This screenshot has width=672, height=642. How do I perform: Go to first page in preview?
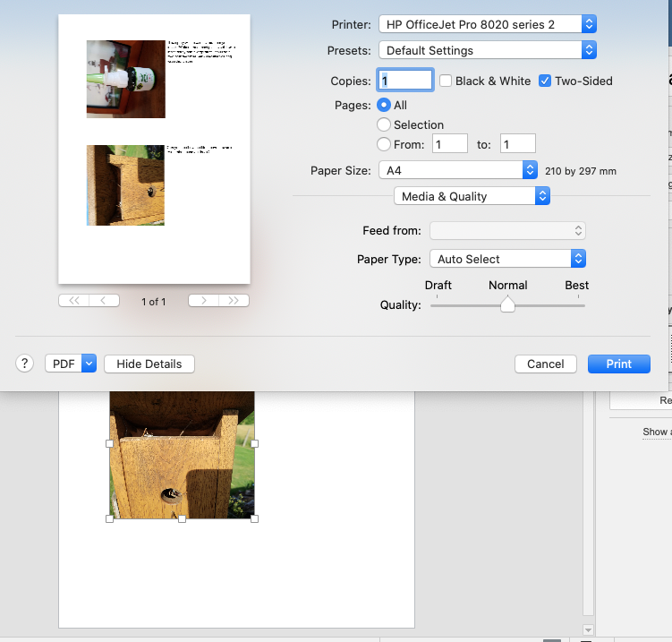73,301
